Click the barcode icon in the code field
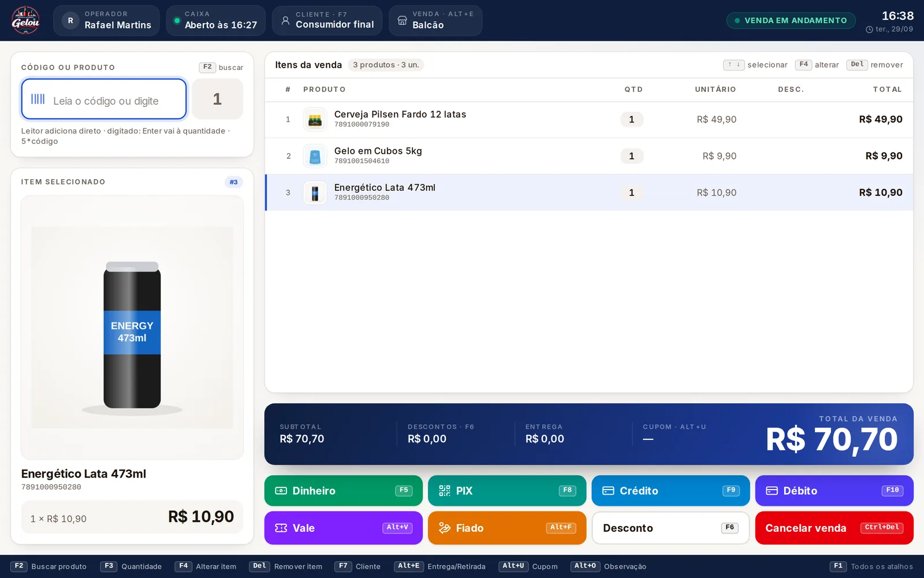This screenshot has height=578, width=924. (38, 99)
